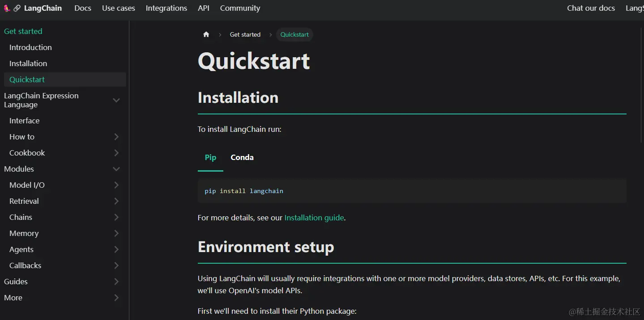The width and height of the screenshot is (644, 320).
Task: Expand the Retrieval chevron
Action: [116, 201]
